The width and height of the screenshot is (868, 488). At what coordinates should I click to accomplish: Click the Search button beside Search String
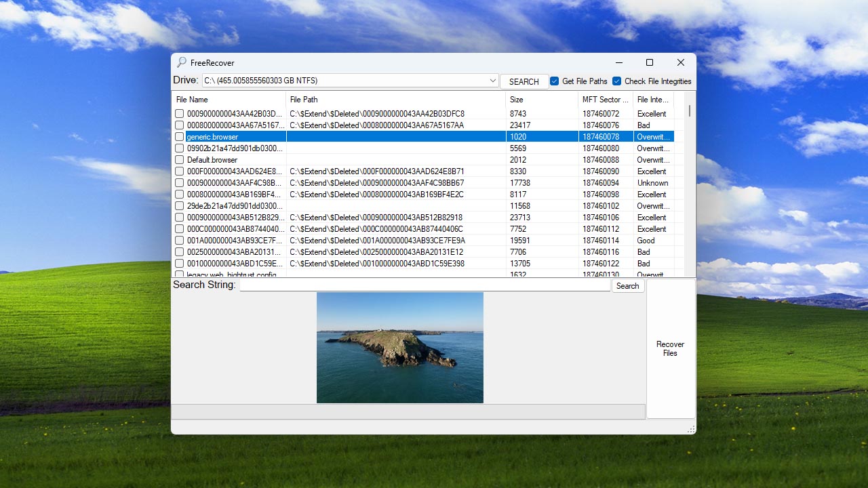coord(627,286)
